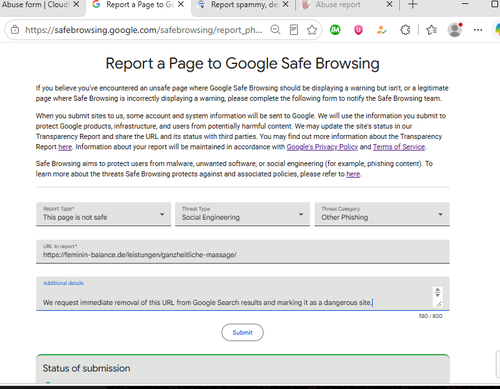Open the Extensions puzzle icon

pos(405,30)
